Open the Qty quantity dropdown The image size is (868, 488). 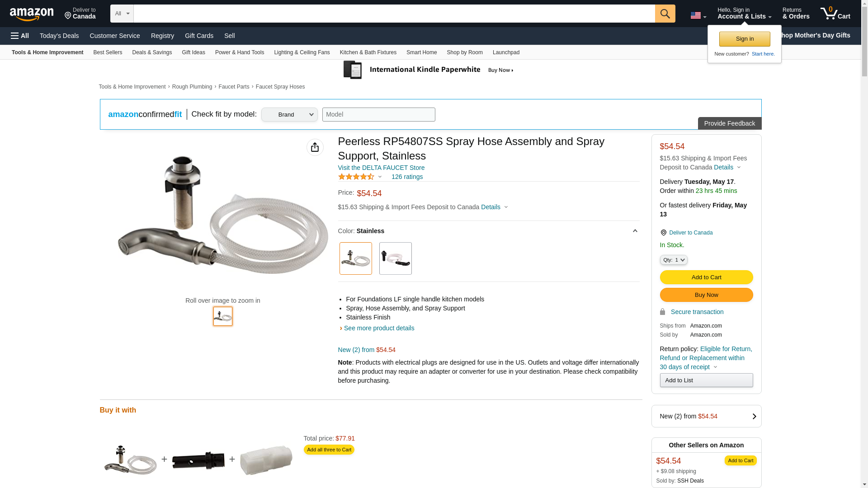[673, 260]
